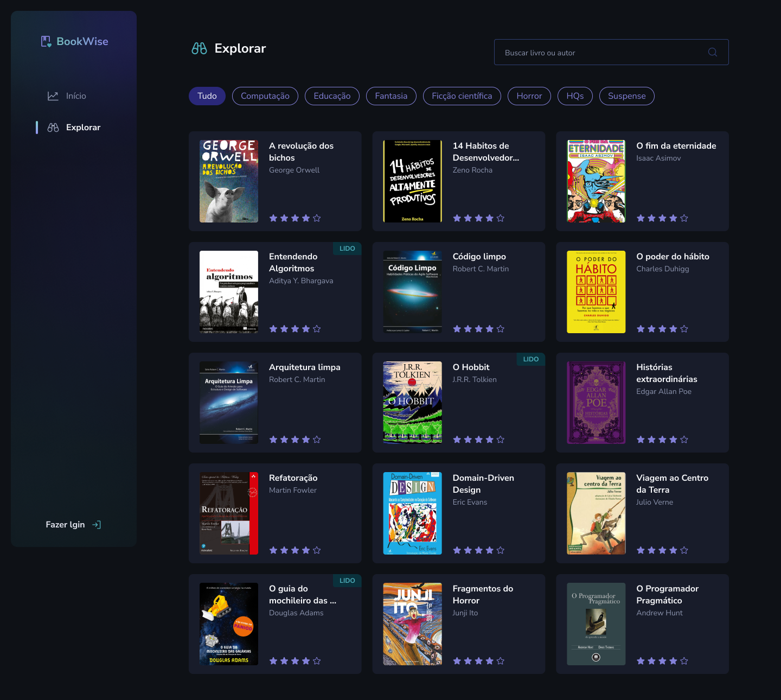Viewport: 781px width, 700px height.
Task: Filter books by Fantasia
Action: pos(391,96)
